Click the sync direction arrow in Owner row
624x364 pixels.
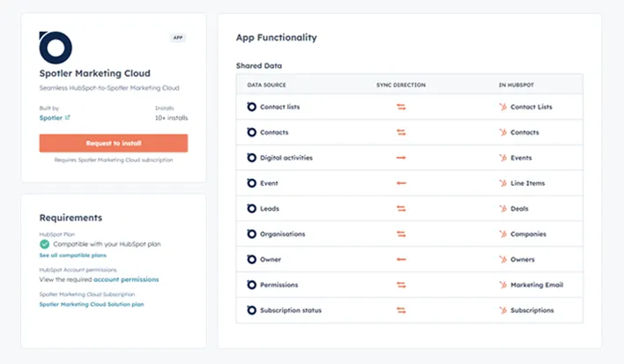tap(401, 260)
